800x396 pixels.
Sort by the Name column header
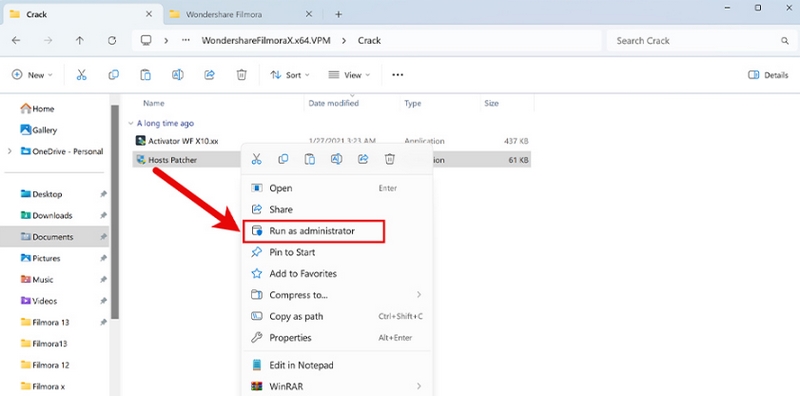coord(154,103)
